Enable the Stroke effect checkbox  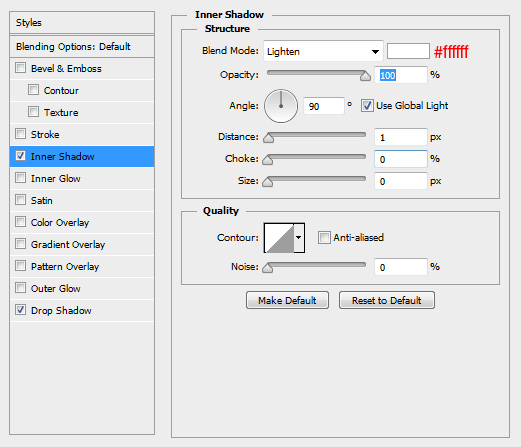tap(20, 134)
